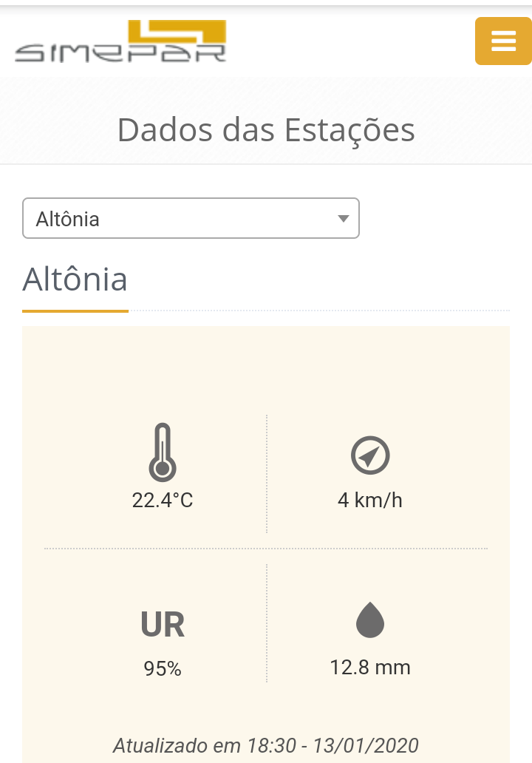Click the horizontal dotted divider between the data rows

coord(266,549)
